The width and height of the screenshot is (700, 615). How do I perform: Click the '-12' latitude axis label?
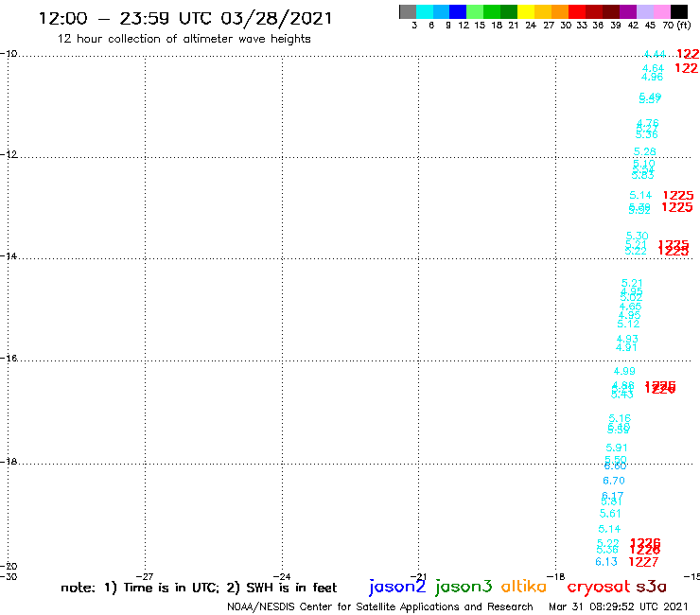(x=9, y=154)
